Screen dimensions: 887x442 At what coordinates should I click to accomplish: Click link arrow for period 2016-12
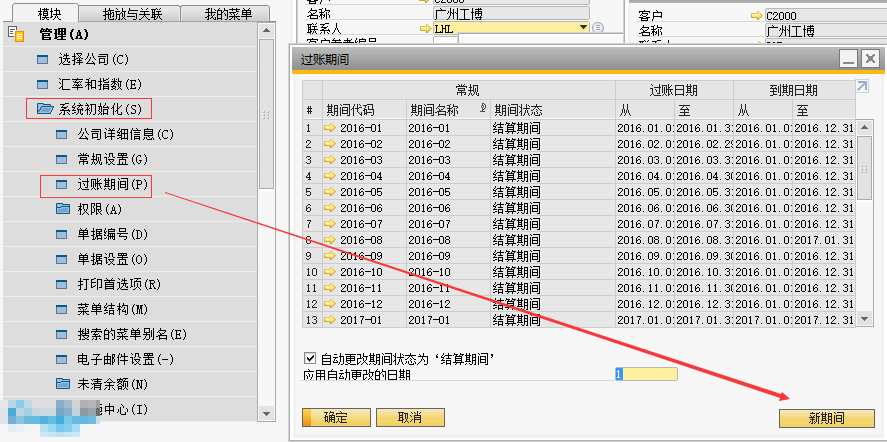coord(330,304)
